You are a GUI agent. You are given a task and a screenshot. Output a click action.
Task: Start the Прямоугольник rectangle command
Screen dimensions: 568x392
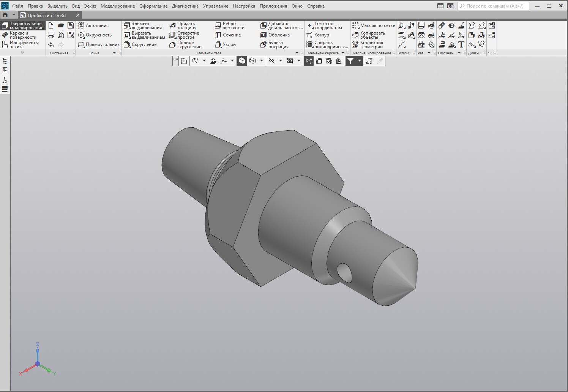tap(99, 44)
